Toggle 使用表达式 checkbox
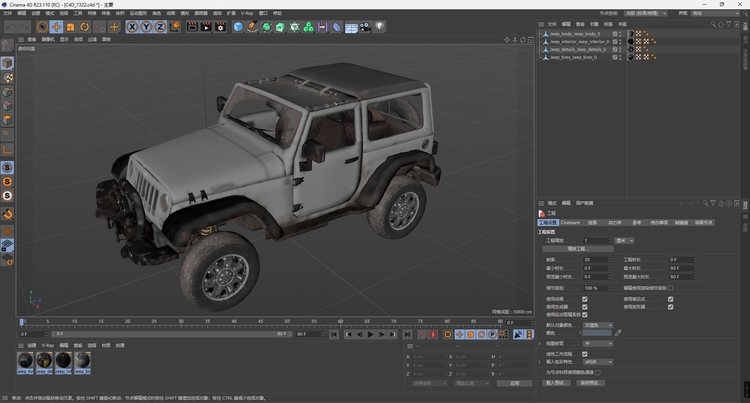This screenshot has width=750, height=403. [671, 299]
